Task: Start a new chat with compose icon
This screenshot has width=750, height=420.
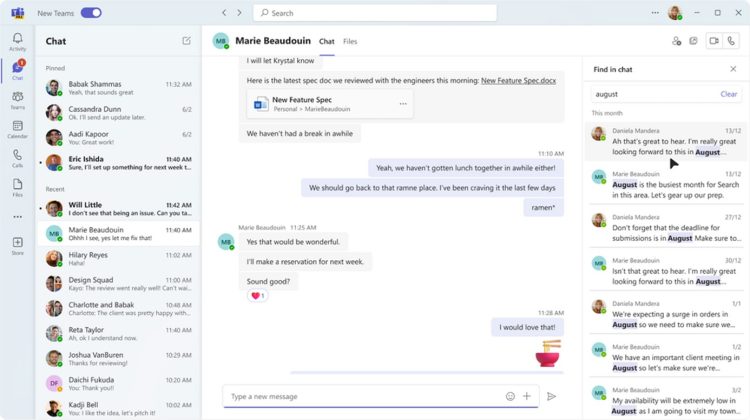Action: (187, 41)
